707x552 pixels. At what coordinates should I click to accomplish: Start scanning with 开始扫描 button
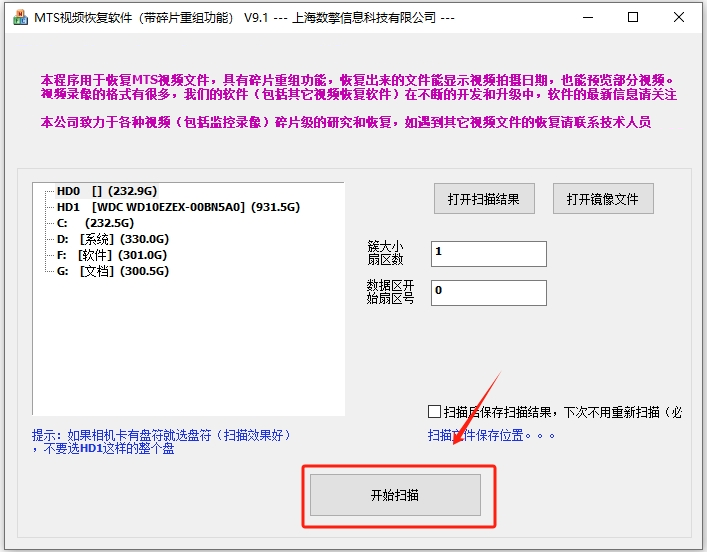point(395,495)
